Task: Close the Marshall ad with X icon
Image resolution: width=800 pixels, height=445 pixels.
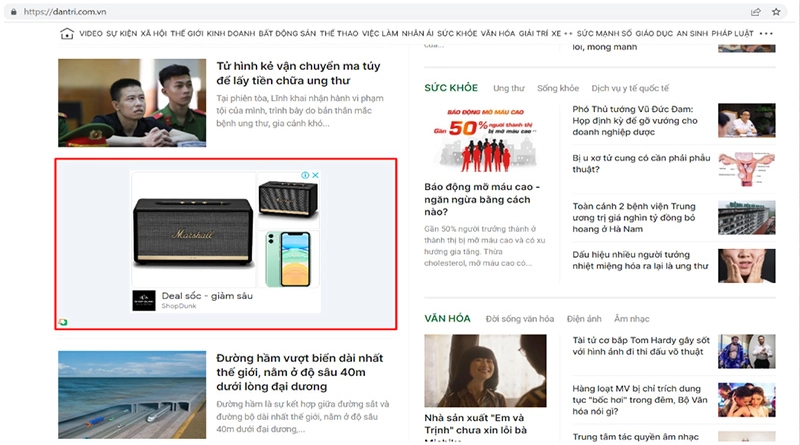Action: point(314,176)
